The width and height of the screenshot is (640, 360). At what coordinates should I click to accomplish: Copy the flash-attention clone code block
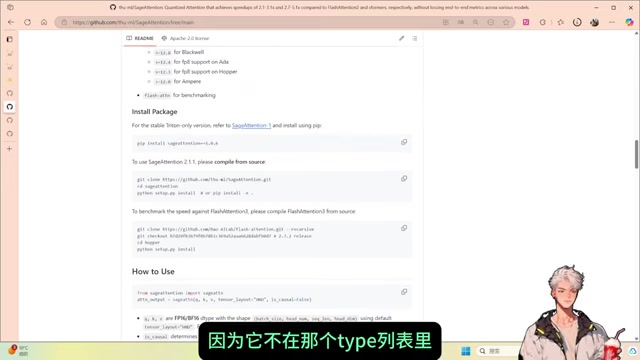[404, 228]
